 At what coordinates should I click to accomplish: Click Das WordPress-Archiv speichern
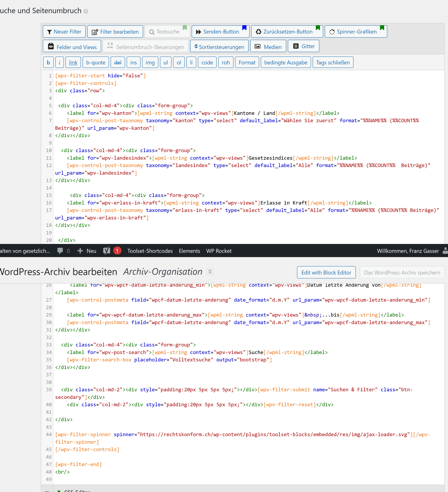click(402, 272)
